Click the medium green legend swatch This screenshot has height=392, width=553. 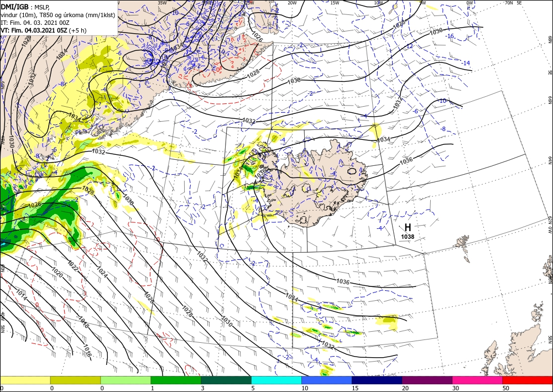pos(176,380)
